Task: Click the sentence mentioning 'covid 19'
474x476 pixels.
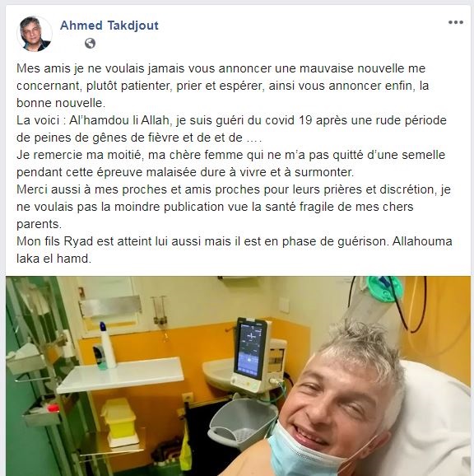Action: [x=231, y=120]
